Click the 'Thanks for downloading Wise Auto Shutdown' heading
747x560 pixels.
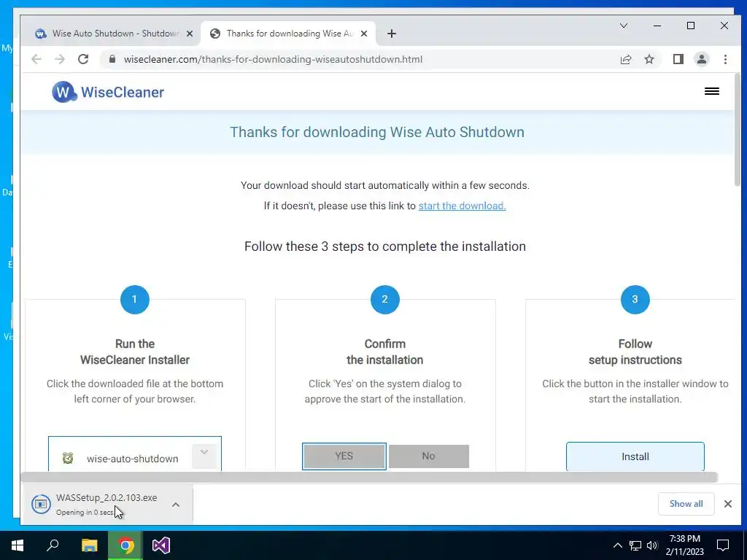(377, 132)
